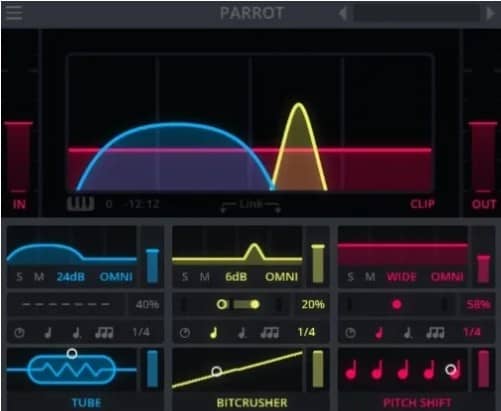
Task: Select blue band free time clock icon
Action: pos(19,333)
